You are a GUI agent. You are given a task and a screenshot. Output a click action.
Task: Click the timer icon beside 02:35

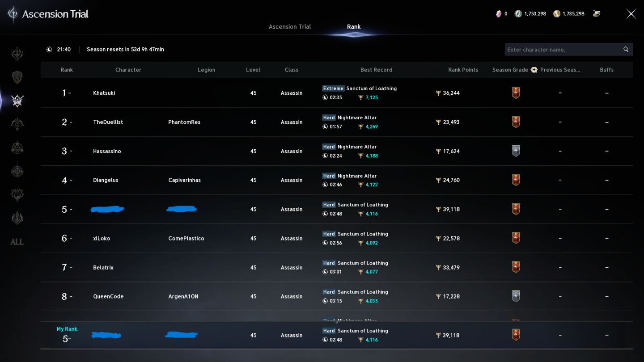point(325,97)
